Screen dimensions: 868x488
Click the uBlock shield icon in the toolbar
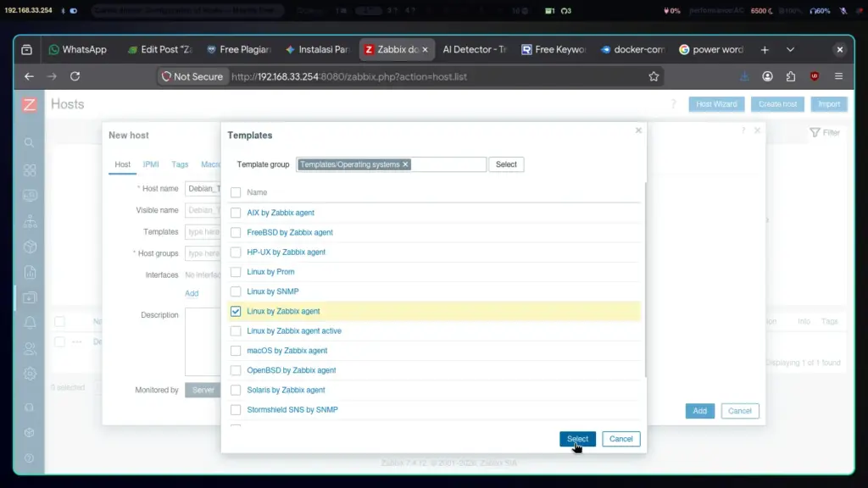coord(815,76)
